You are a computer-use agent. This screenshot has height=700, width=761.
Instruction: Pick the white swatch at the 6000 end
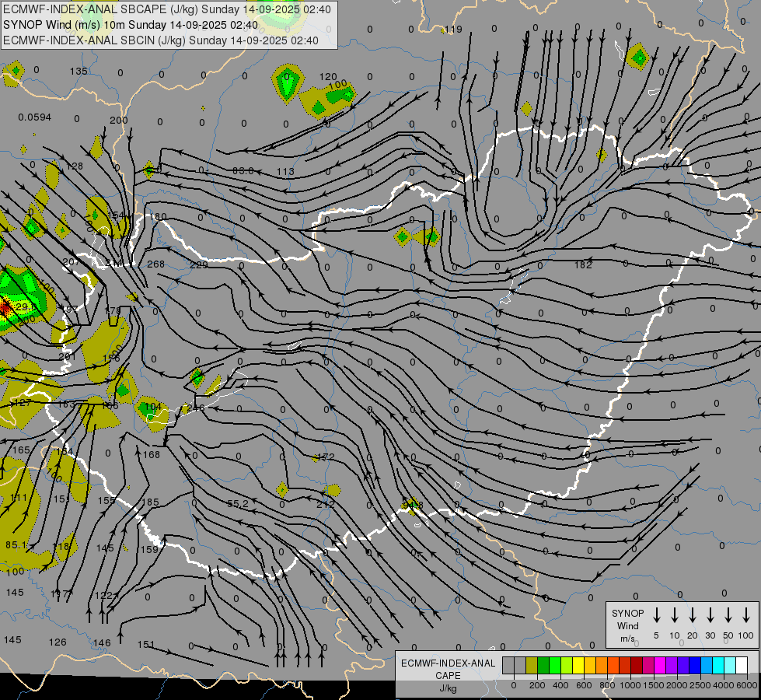coord(741,666)
